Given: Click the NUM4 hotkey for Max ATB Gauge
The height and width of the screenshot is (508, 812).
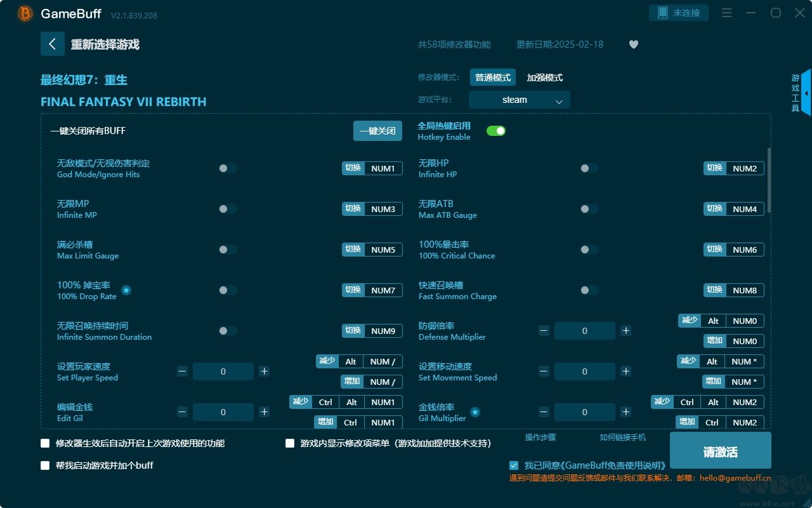Looking at the screenshot, I should point(745,209).
